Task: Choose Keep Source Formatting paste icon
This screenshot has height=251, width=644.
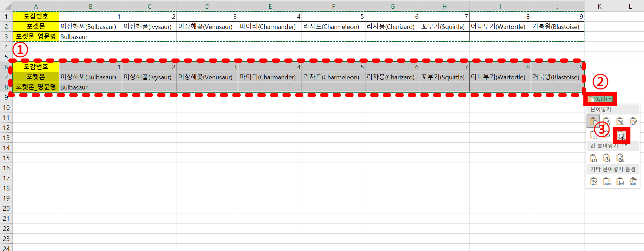Action: [x=633, y=121]
